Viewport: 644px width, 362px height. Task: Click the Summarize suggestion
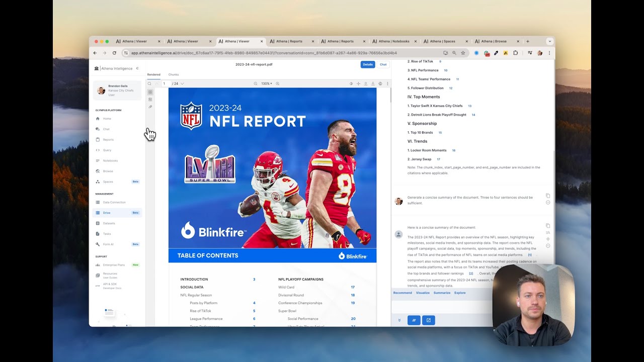(442, 293)
